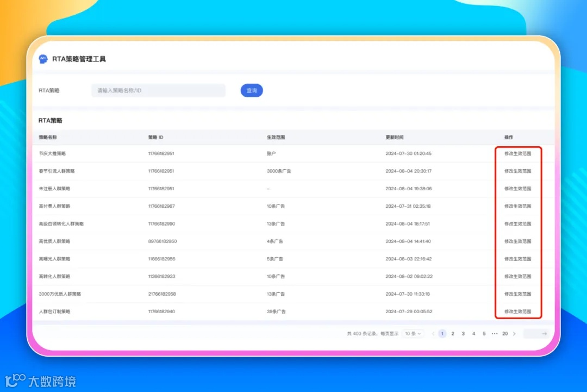Click strategy ID 89766182950
The image size is (587, 392).
pos(163,241)
